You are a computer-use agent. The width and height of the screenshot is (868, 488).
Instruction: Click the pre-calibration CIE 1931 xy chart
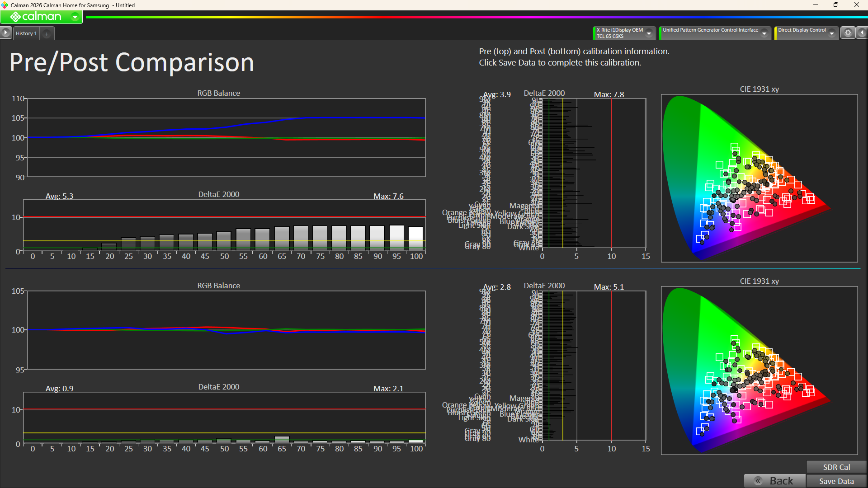point(759,178)
